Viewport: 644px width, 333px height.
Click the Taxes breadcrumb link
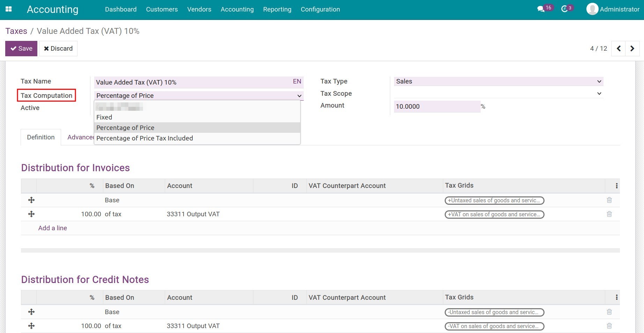coord(16,31)
